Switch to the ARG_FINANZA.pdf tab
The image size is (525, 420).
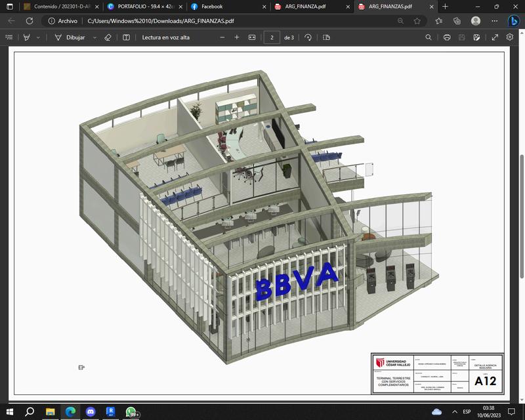312,7
